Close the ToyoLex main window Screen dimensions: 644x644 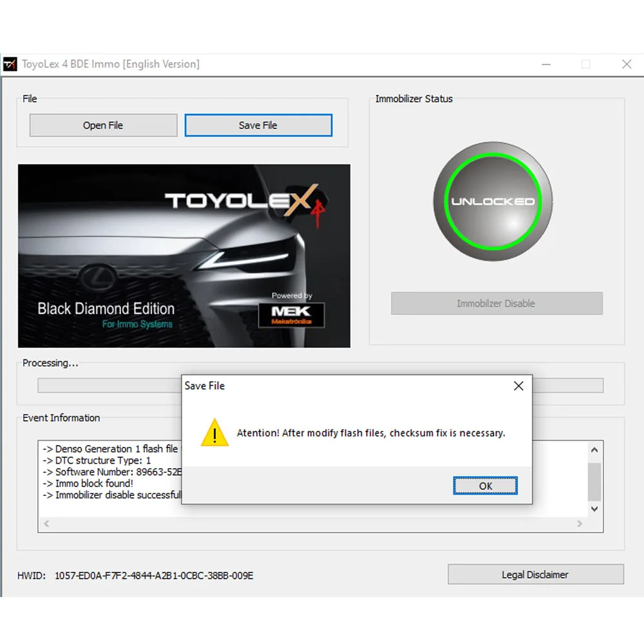[627, 64]
